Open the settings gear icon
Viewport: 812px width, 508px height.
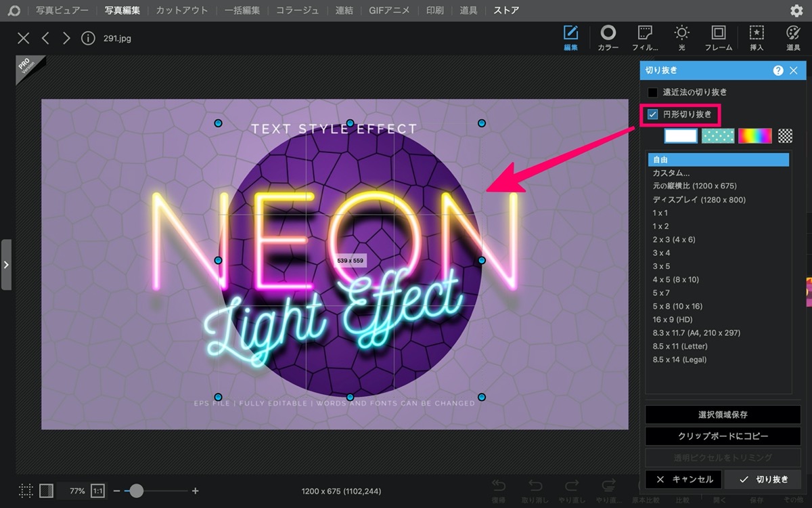(x=796, y=11)
